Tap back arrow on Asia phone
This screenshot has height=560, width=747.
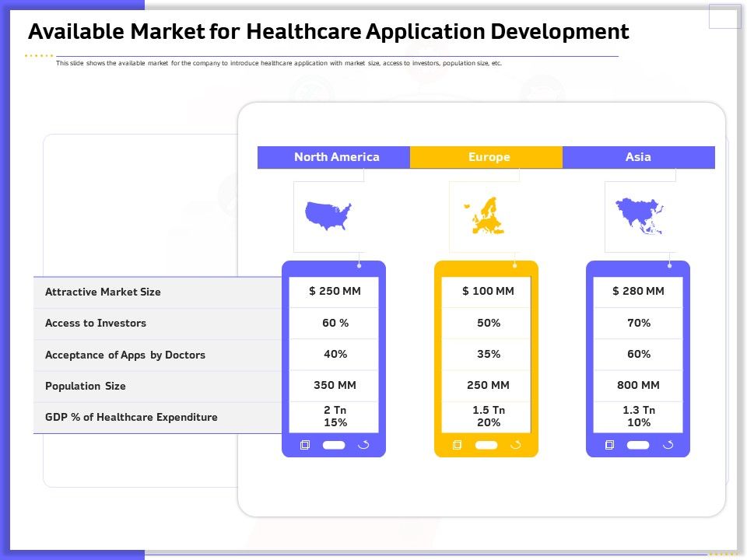(x=668, y=445)
